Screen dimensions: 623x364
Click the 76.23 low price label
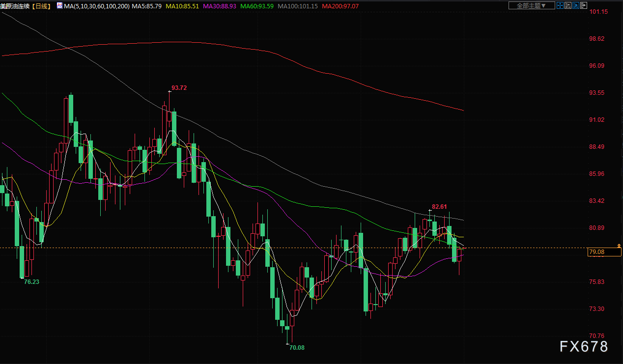coord(31,282)
